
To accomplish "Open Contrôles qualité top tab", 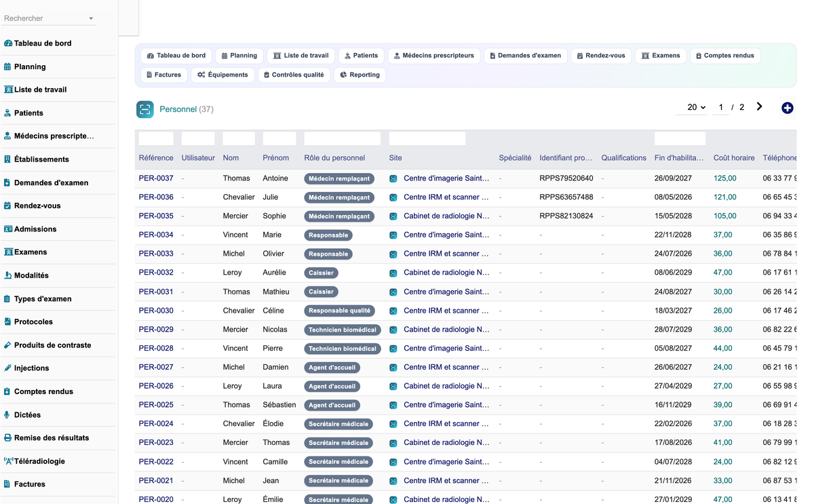I will tap(294, 75).
